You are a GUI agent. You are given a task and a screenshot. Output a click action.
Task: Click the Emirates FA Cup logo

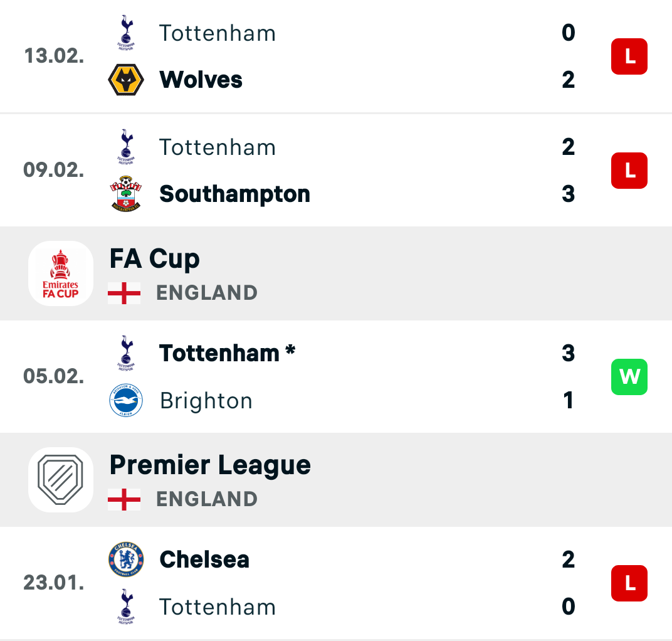click(x=61, y=273)
